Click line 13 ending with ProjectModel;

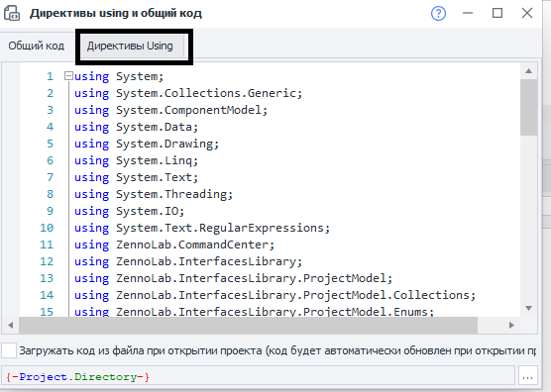pyautogui.click(x=233, y=278)
